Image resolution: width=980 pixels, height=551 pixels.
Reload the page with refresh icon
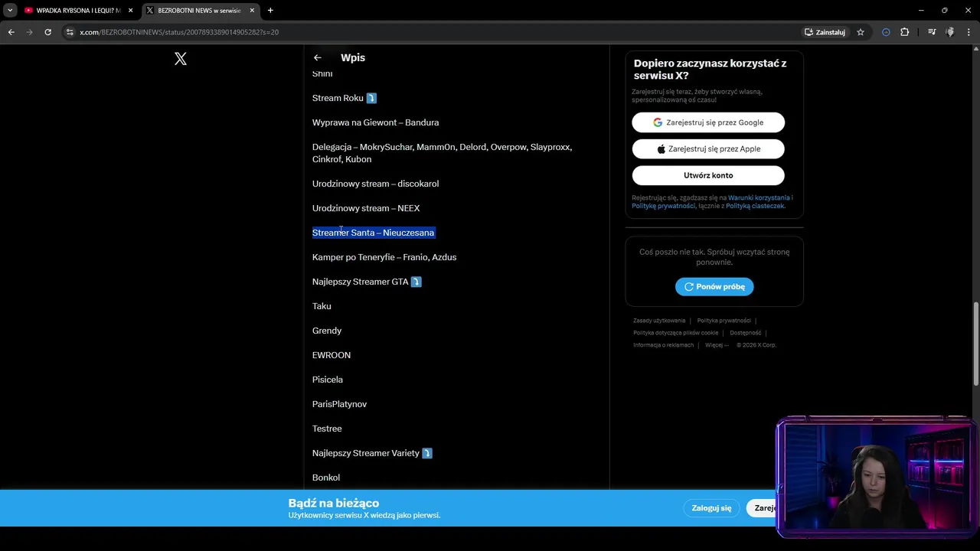[x=47, y=32]
